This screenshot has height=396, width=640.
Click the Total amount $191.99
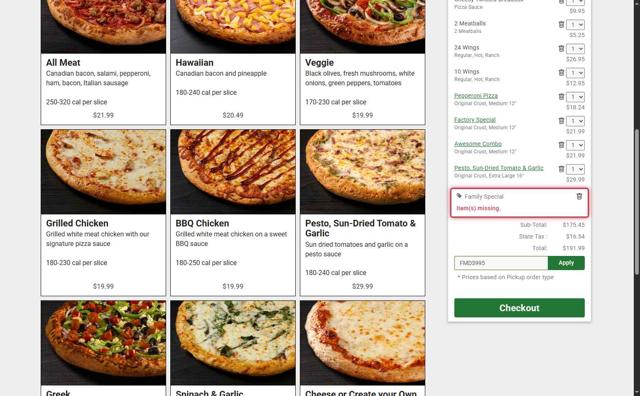(x=573, y=248)
